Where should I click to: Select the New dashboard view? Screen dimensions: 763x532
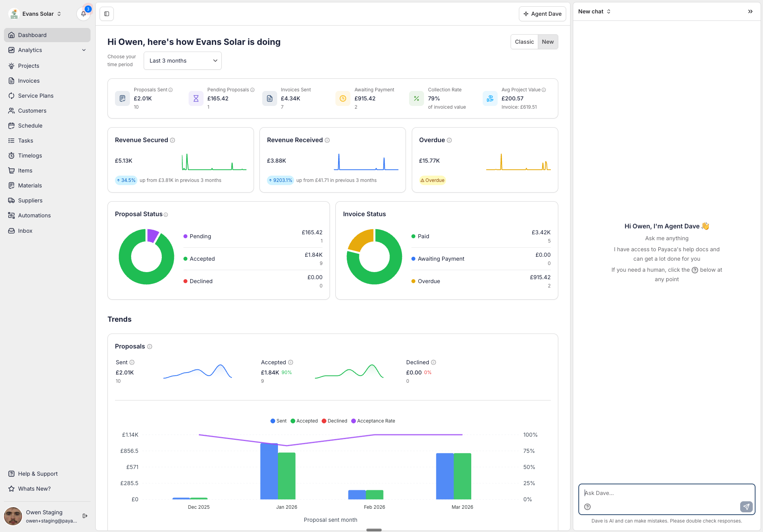click(x=548, y=42)
